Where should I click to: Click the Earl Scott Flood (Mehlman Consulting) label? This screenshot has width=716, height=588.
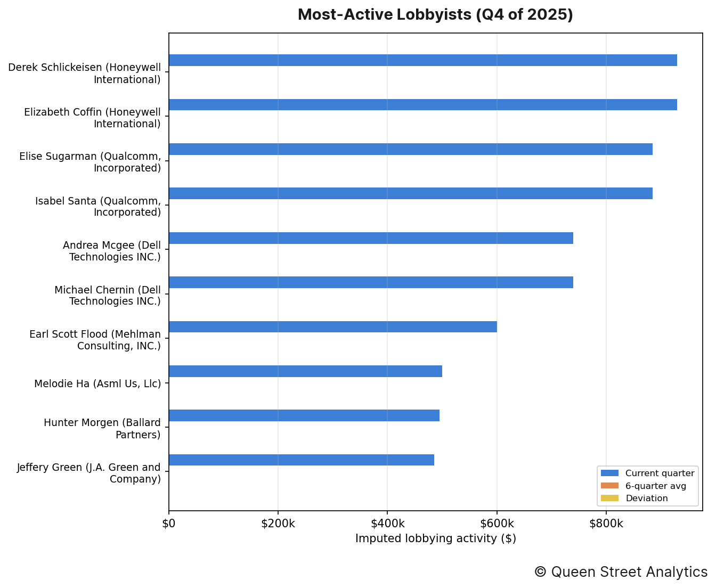95,340
